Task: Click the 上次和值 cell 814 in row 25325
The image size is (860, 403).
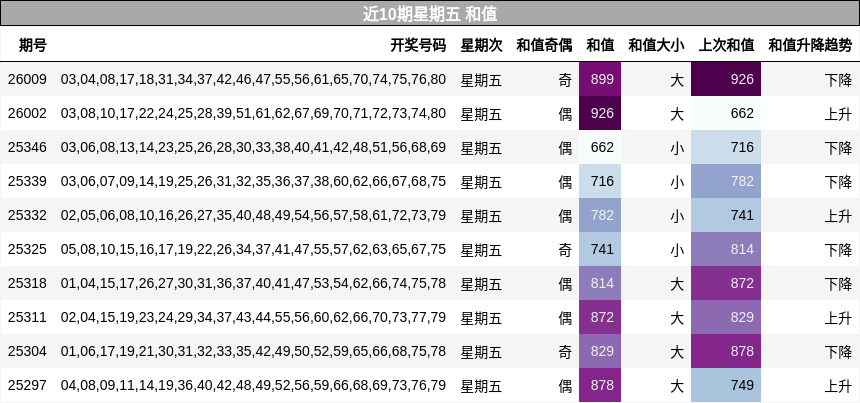Action: point(726,249)
